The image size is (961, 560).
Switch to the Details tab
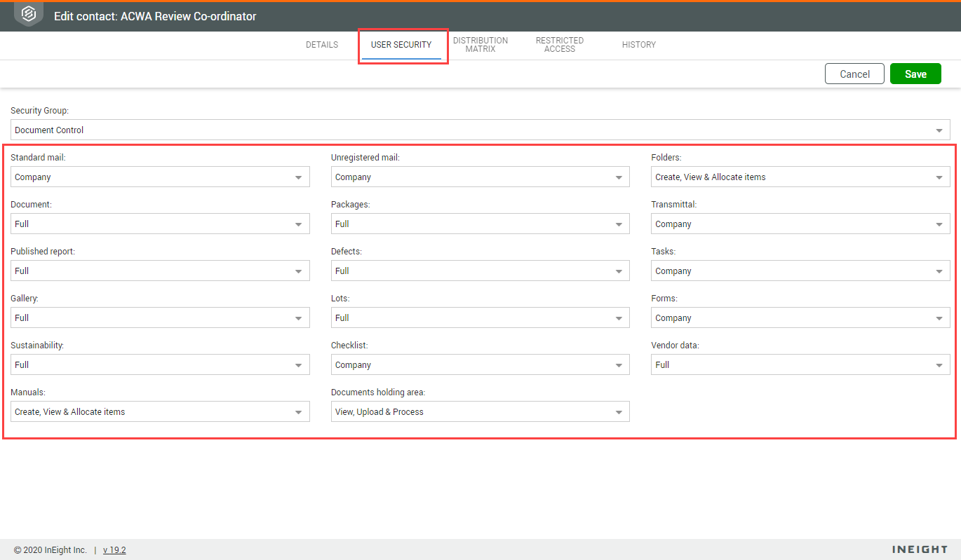point(322,45)
